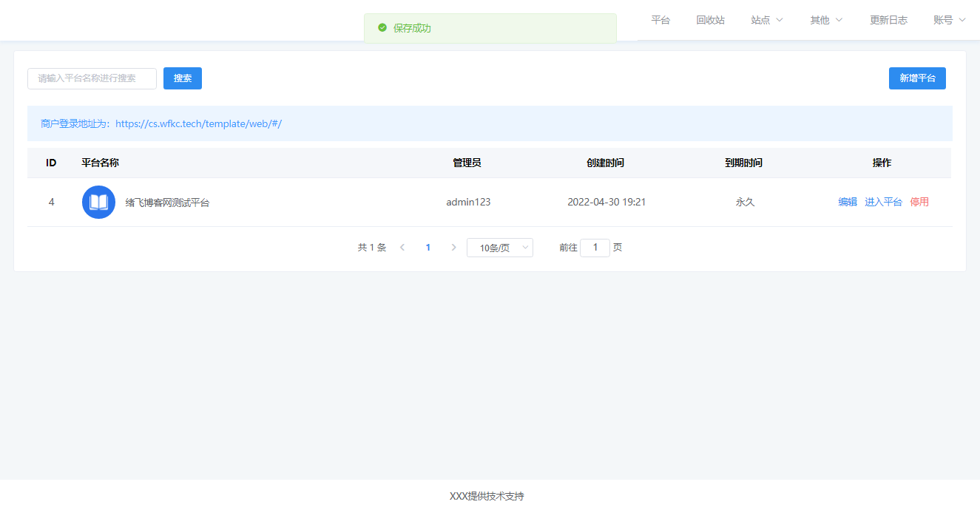Viewport: 980px width, 513px height.
Task: Click the platform name search input field
Action: coord(92,78)
